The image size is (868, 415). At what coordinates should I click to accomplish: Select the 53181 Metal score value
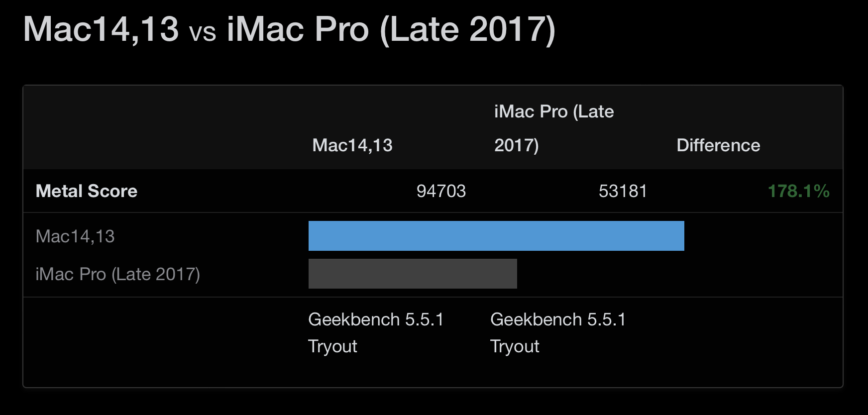623,191
